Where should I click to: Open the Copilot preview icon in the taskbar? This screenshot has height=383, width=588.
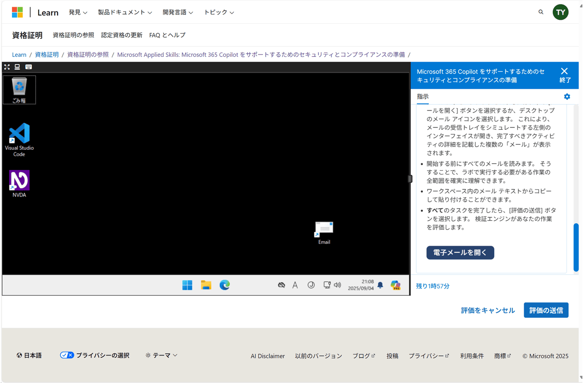(x=396, y=285)
